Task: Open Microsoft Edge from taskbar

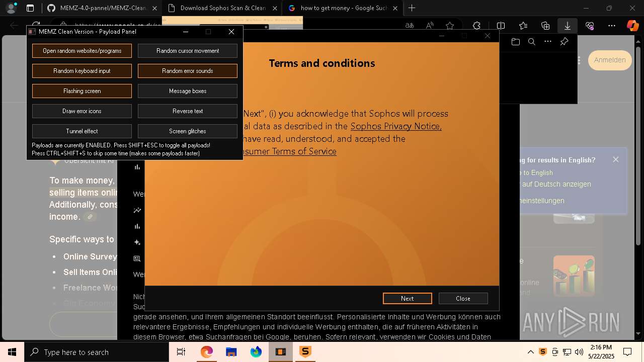Action: coord(206,352)
